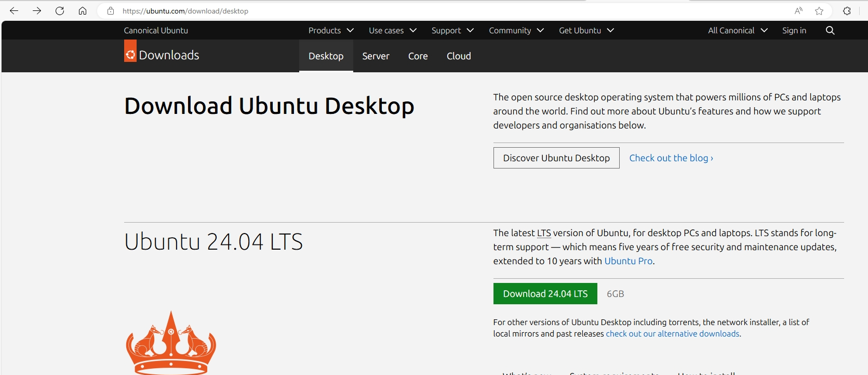Screen dimensions: 868x375
Task: Open the browser extensions puzzle icon
Action: pyautogui.click(x=847, y=11)
